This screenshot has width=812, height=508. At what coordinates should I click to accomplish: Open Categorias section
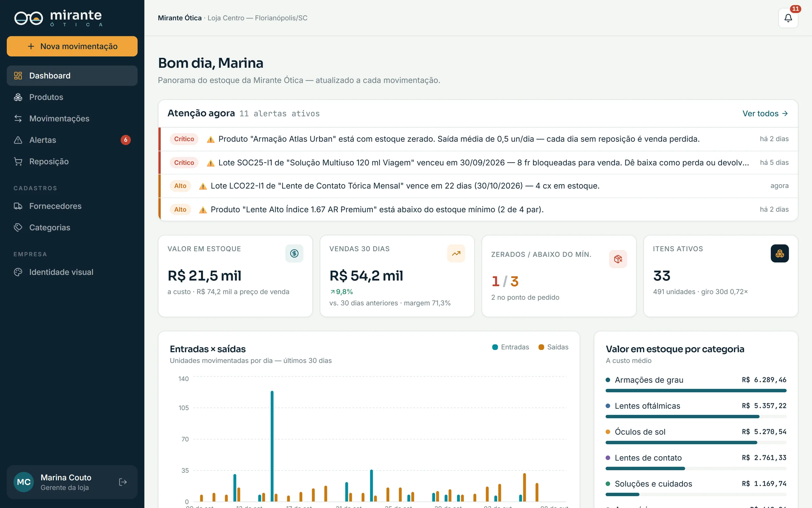72,227
